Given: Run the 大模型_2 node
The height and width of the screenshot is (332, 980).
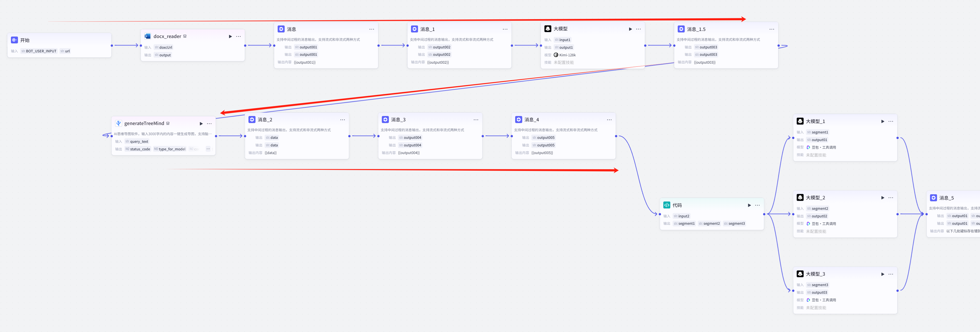Looking at the screenshot, I should click(x=883, y=198).
